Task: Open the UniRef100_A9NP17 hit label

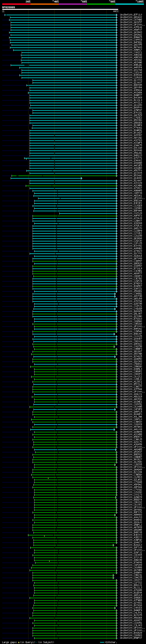Action: click(x=131, y=50)
